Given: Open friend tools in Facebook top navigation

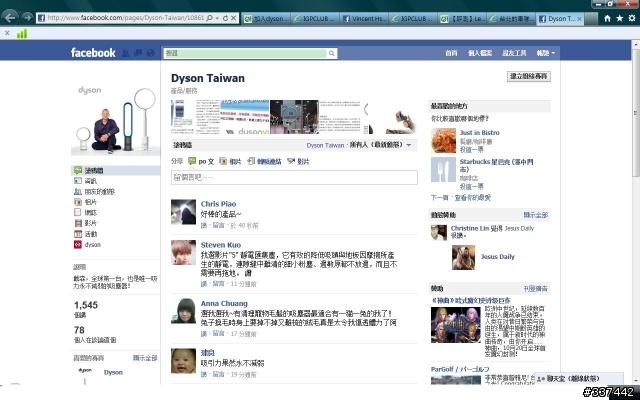Looking at the screenshot, I should [x=514, y=53].
